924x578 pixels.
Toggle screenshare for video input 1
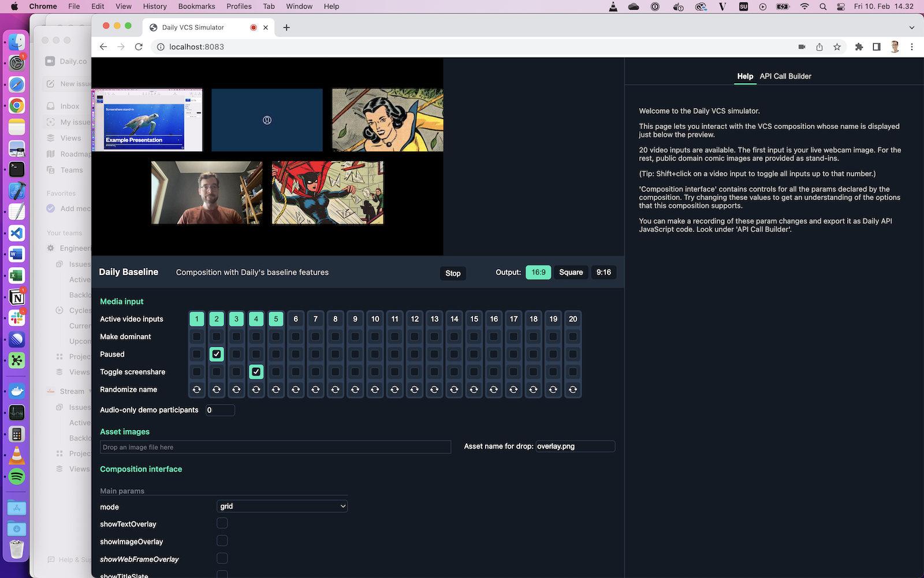(x=197, y=372)
